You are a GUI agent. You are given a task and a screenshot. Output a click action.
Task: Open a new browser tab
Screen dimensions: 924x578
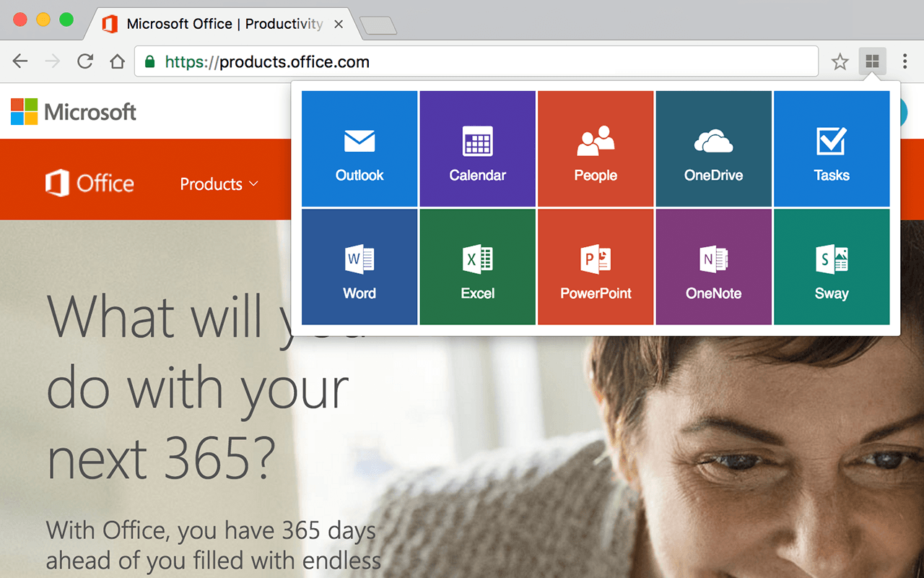[x=378, y=26]
